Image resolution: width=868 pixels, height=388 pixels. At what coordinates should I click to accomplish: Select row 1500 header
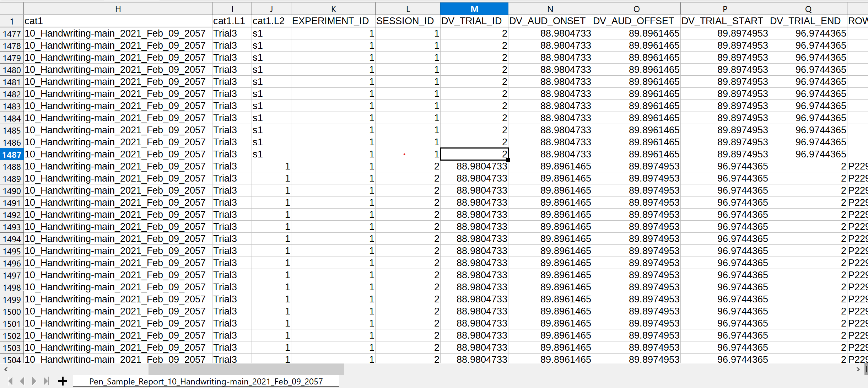(x=12, y=311)
